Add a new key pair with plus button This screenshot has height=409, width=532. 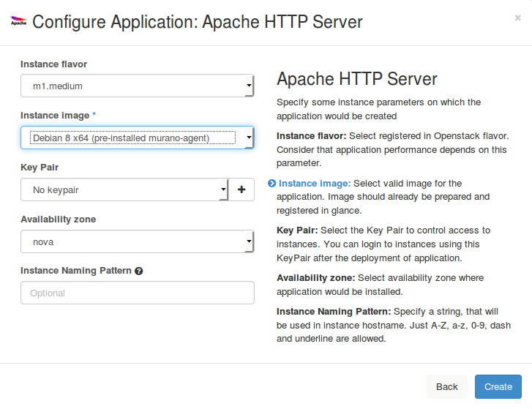pos(241,190)
